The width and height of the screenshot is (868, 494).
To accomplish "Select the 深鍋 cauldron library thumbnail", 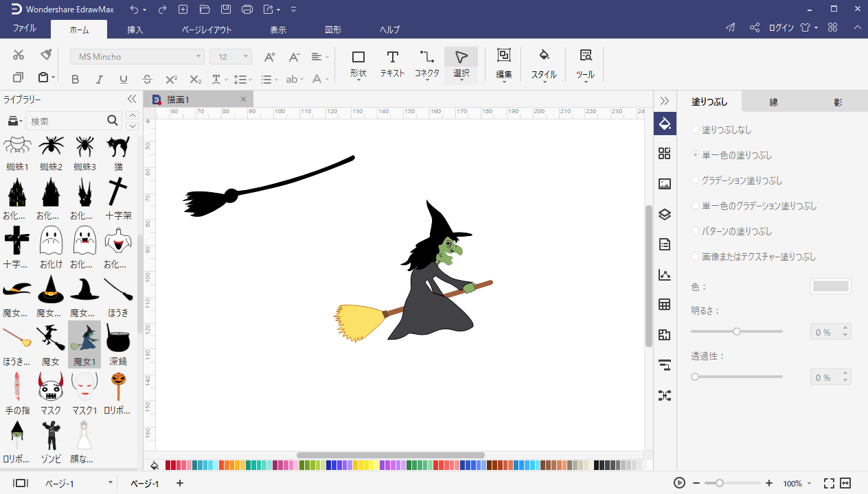I will pyautogui.click(x=118, y=344).
